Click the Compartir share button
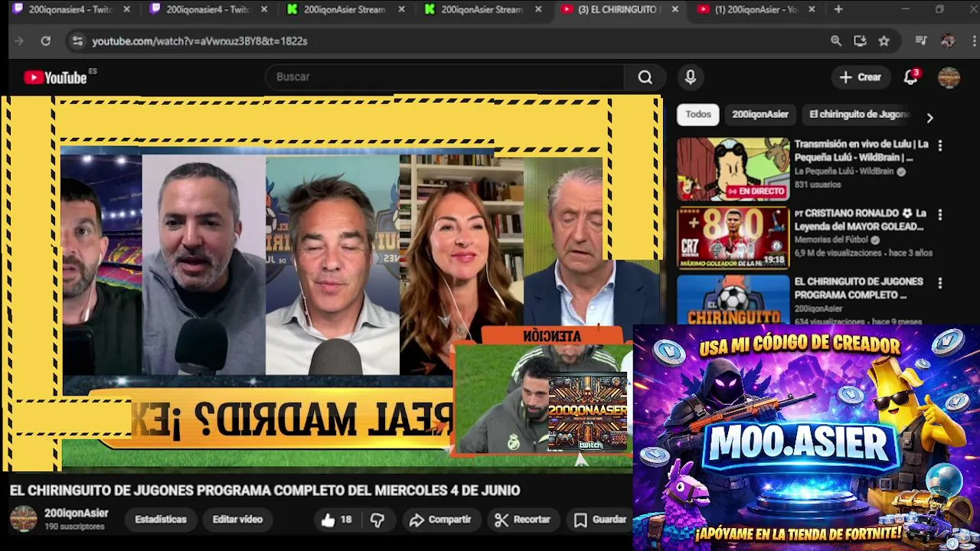 [x=440, y=520]
